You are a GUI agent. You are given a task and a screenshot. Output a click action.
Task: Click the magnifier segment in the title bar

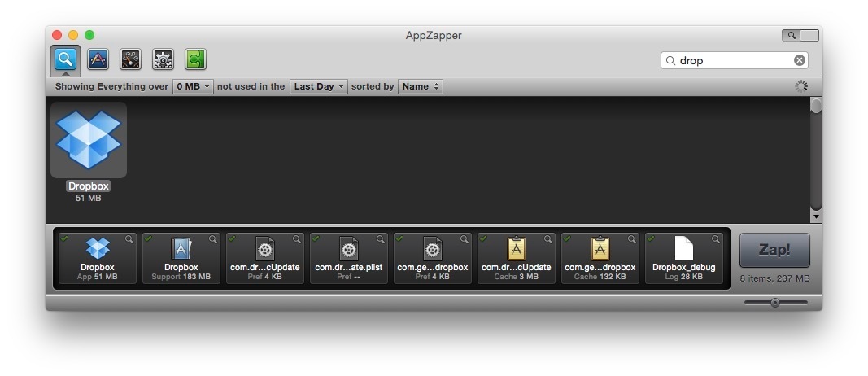(x=791, y=36)
